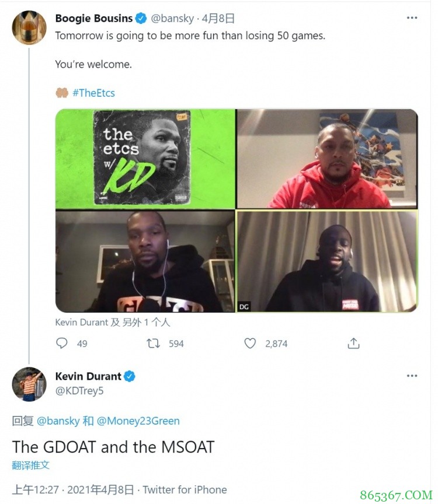Open the @KDTrey5 handle

pos(79,390)
